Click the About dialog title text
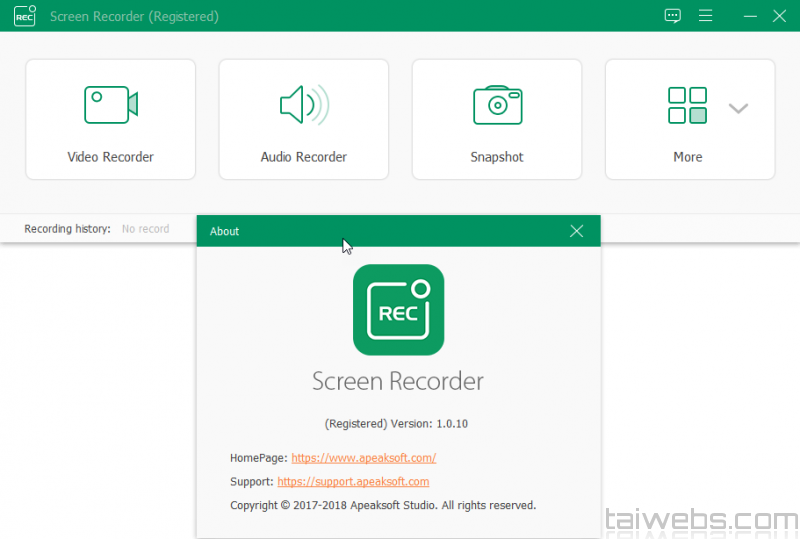Image resolution: width=800 pixels, height=539 pixels. pos(225,231)
